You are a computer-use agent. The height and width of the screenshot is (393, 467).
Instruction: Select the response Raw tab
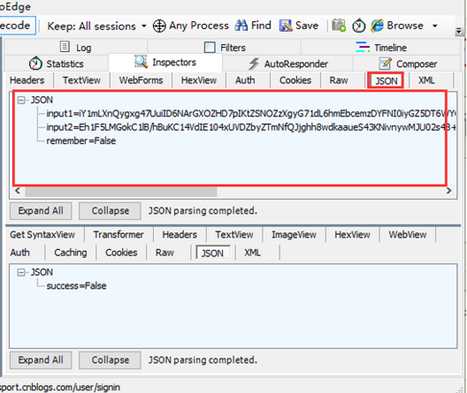coord(165,253)
